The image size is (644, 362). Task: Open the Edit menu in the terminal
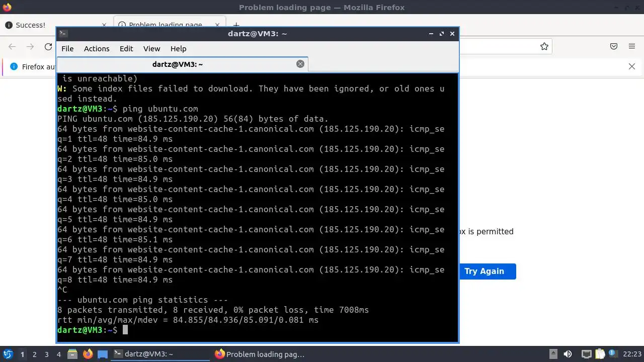pos(126,49)
